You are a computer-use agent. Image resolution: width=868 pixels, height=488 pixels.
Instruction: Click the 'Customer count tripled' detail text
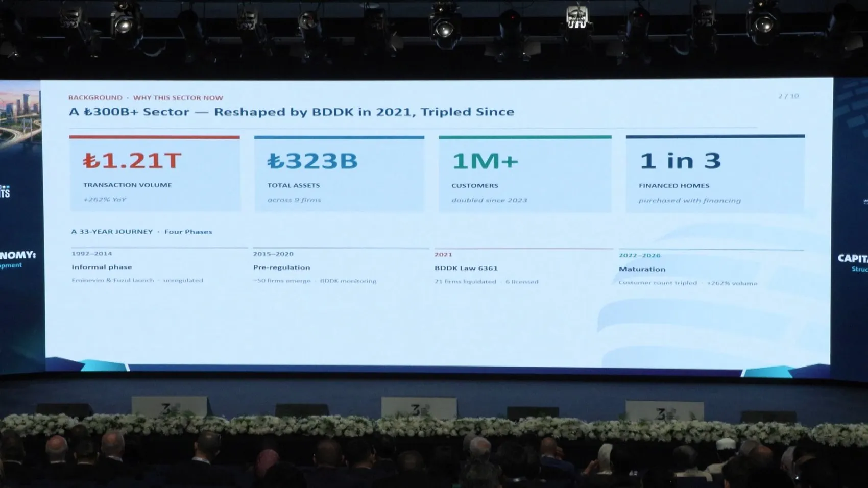pyautogui.click(x=658, y=282)
